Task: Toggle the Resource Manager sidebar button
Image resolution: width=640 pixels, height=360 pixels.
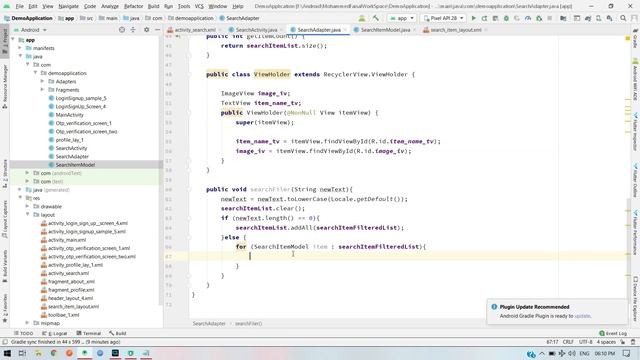Action: pos(5,86)
